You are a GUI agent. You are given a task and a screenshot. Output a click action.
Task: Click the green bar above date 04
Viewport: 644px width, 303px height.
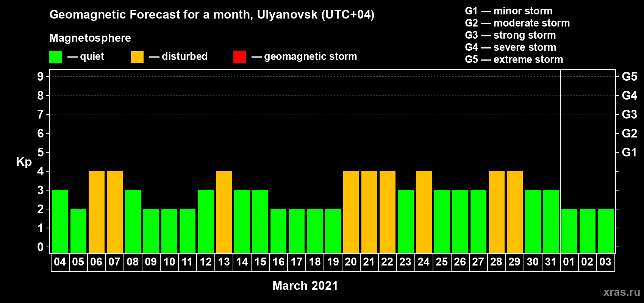[x=60, y=221]
